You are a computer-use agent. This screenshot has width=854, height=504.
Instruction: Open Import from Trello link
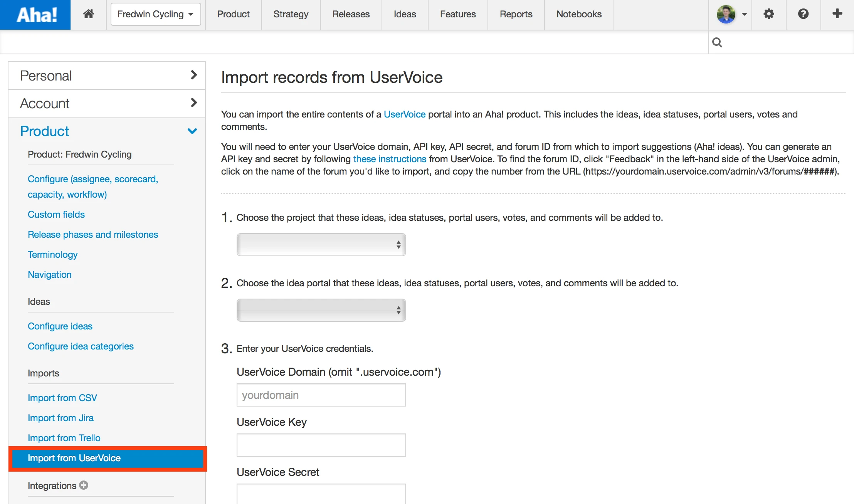coord(64,438)
